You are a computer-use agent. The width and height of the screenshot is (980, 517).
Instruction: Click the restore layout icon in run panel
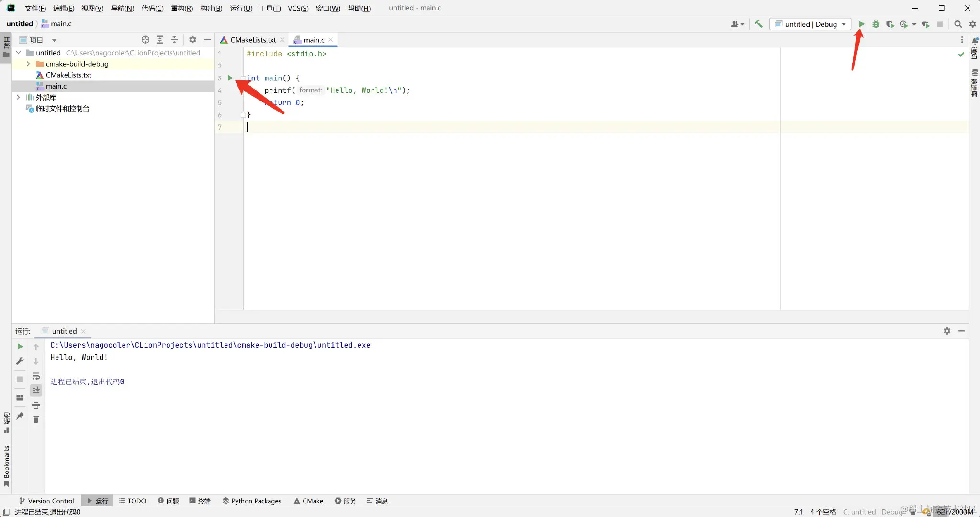tap(20, 398)
